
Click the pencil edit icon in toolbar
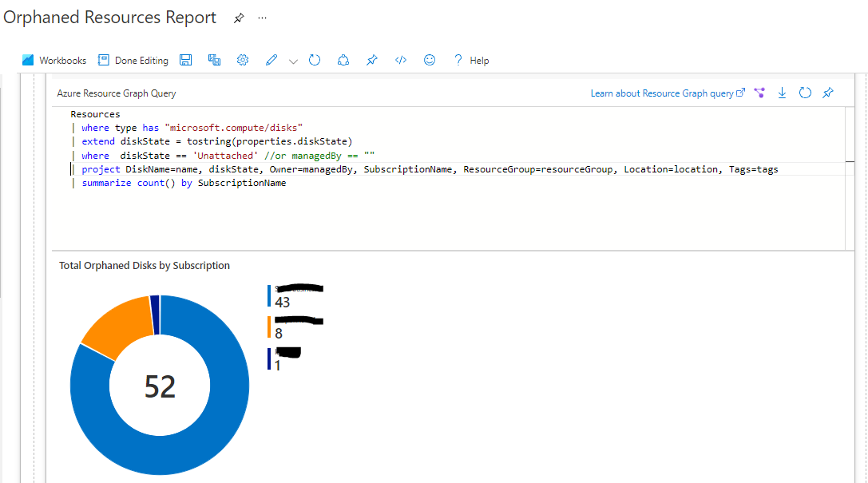pyautogui.click(x=271, y=61)
